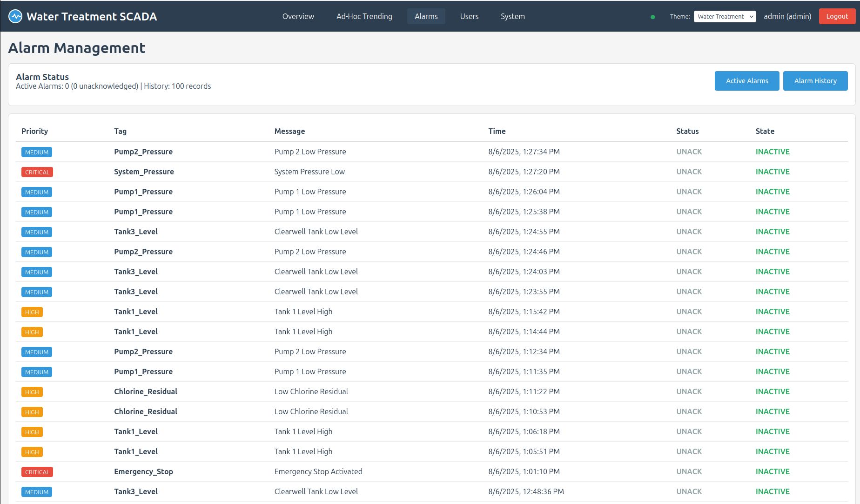Click the State column header
Image resolution: width=860 pixels, height=504 pixels.
click(765, 131)
